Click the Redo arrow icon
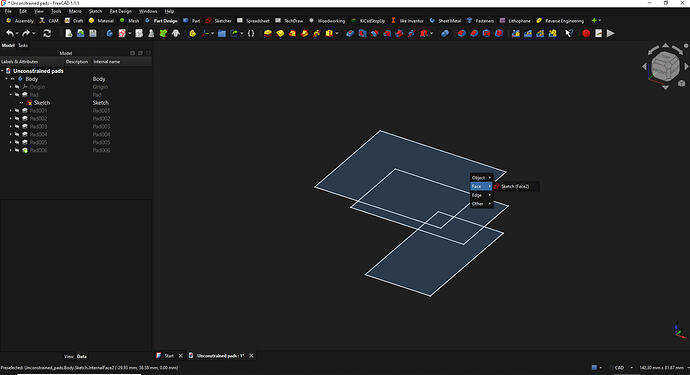Screen dimensions: 690x375 coord(26,33)
